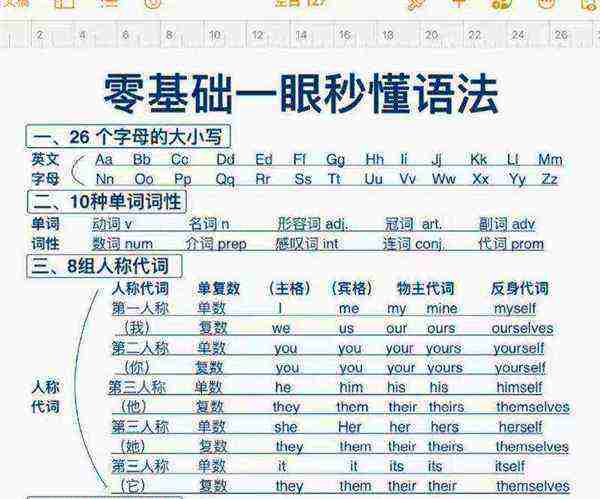
Task: Click the word 连词 conj.
Action: pos(414,244)
